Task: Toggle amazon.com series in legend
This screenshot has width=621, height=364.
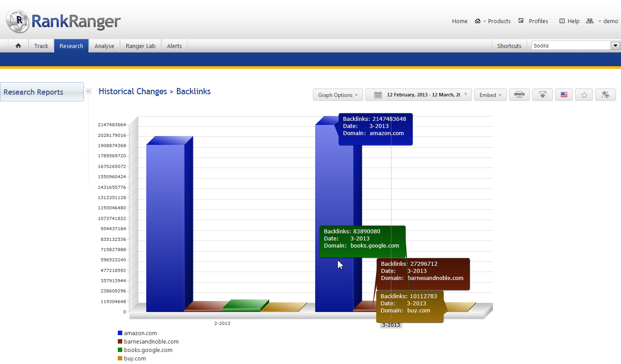Action: click(140, 333)
